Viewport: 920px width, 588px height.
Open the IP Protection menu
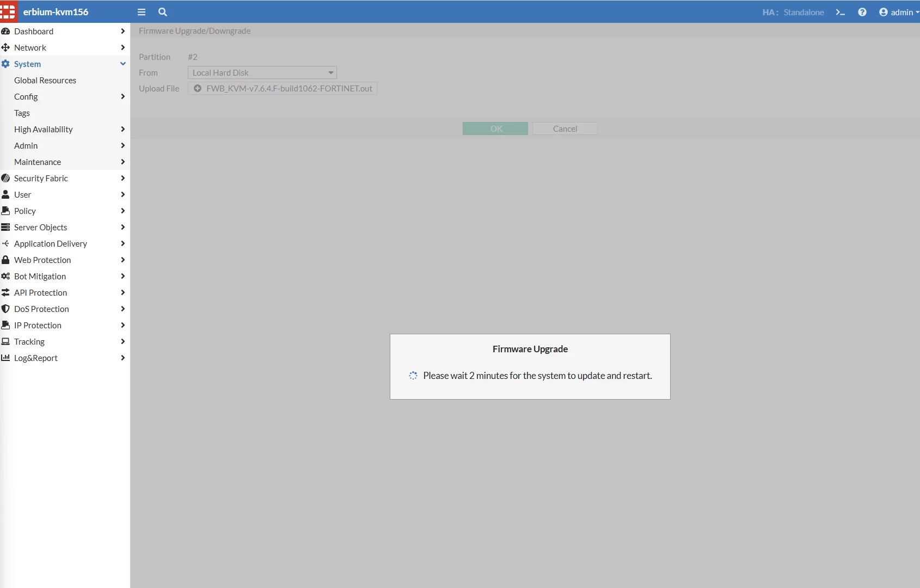point(65,325)
